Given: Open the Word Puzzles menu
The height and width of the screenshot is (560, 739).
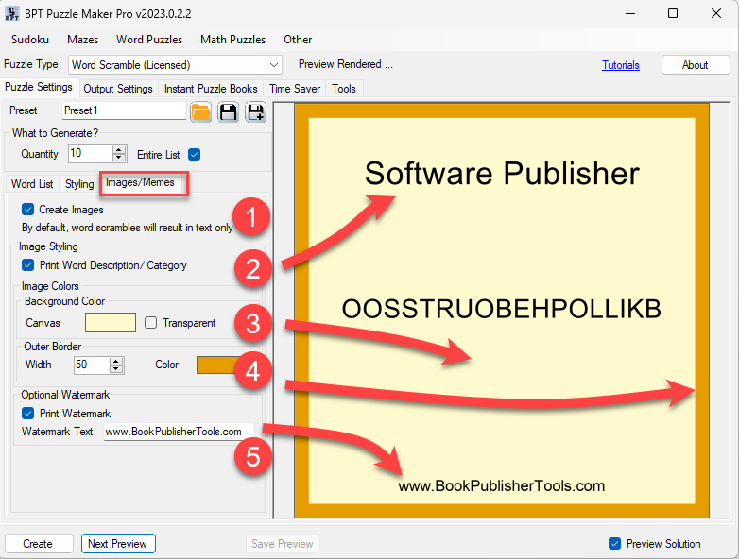Looking at the screenshot, I should click(x=149, y=40).
